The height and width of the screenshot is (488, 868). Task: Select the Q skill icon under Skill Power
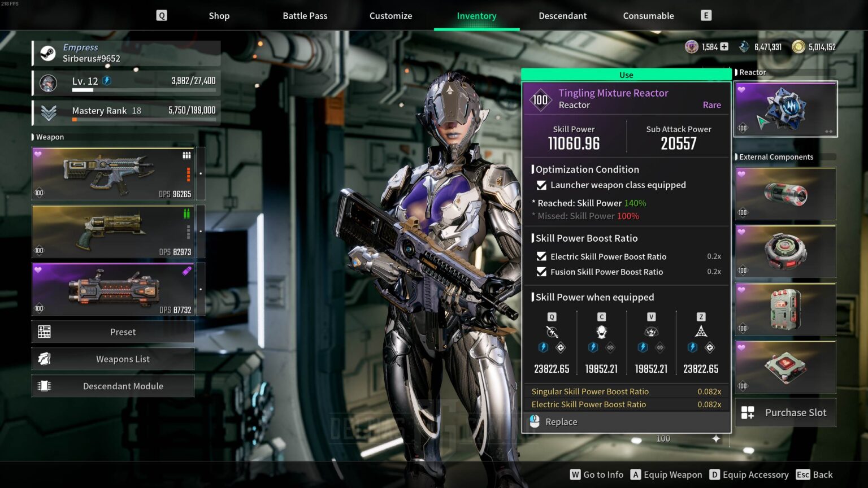click(x=552, y=333)
